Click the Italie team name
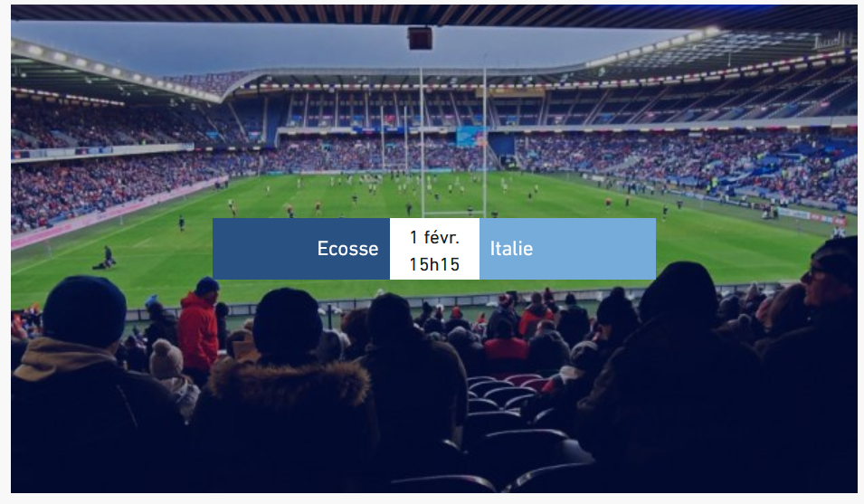This screenshot has height=504, width=864. pos(511,249)
